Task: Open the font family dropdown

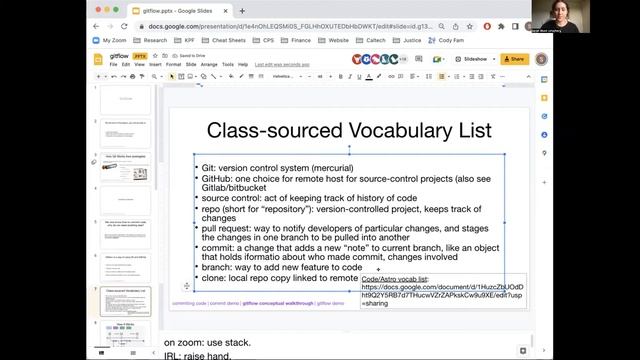Action: click(287, 76)
